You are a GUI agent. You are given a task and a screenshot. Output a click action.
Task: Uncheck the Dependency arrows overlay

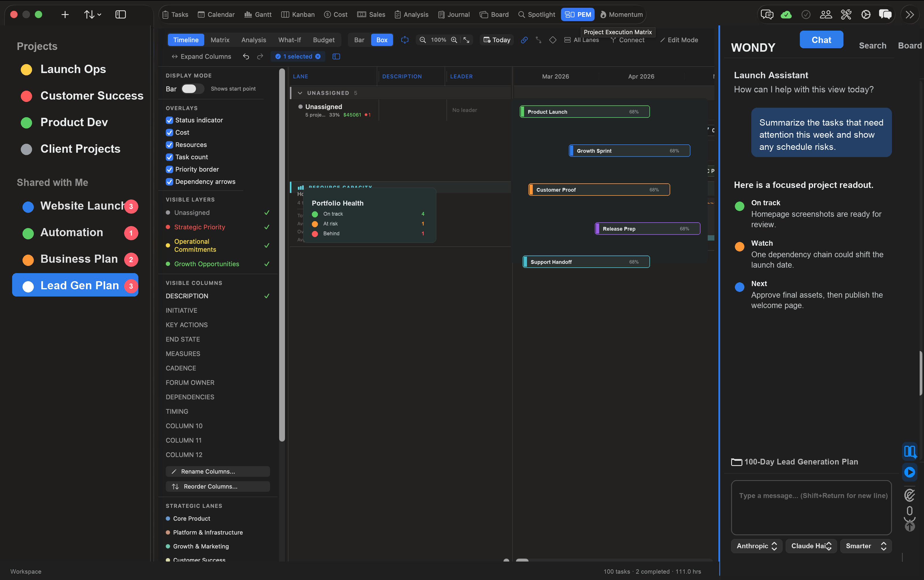[169, 181]
